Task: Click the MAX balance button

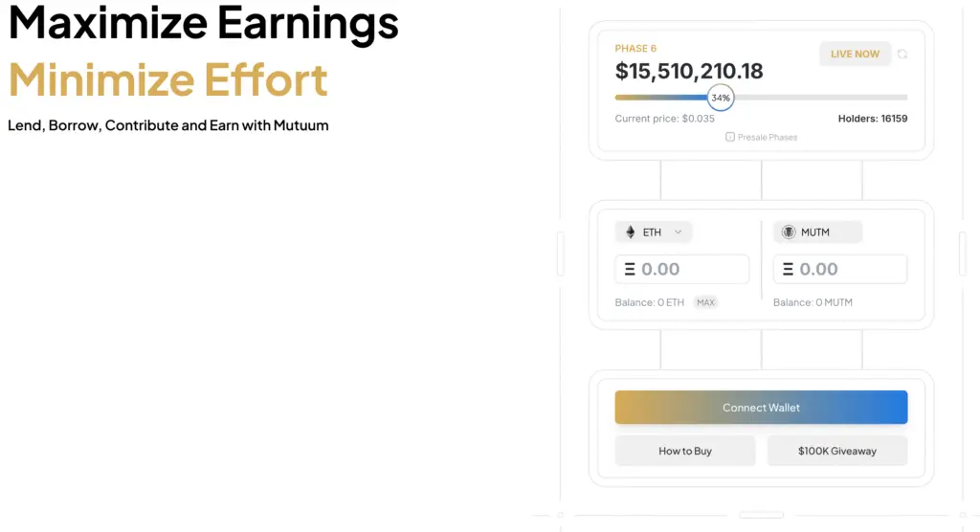Action: click(705, 302)
